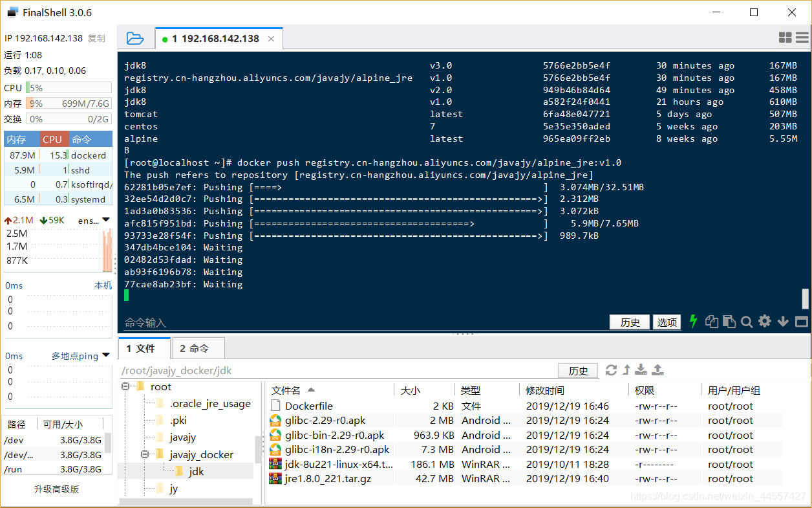Select the glibc-bin-2.29-r0.apk file icon
This screenshot has height=508, width=812.
(275, 435)
